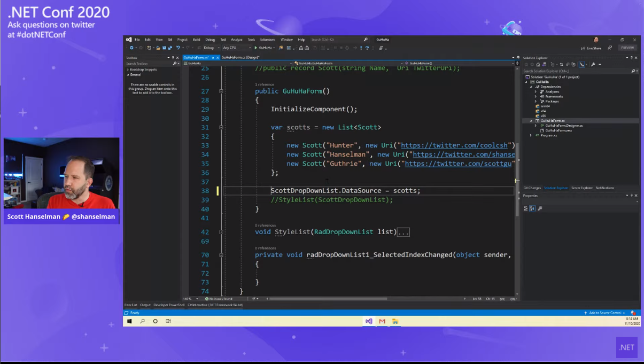The image size is (644, 364).
Task: Click the editor horizontal scrollbar
Action: [x=328, y=299]
